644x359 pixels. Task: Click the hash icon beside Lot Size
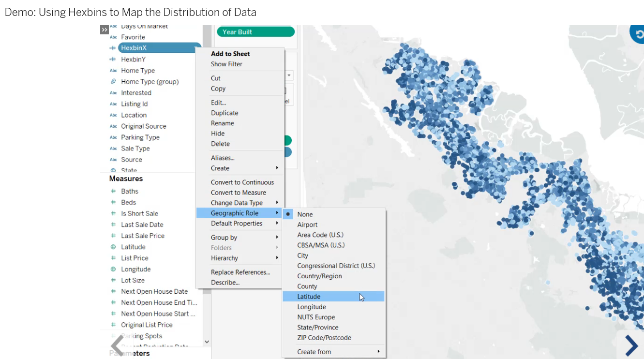pyautogui.click(x=113, y=280)
